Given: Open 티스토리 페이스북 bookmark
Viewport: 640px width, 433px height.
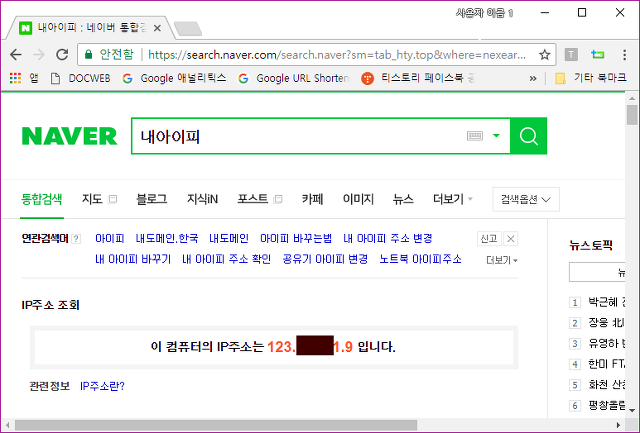Looking at the screenshot, I should (x=418, y=78).
